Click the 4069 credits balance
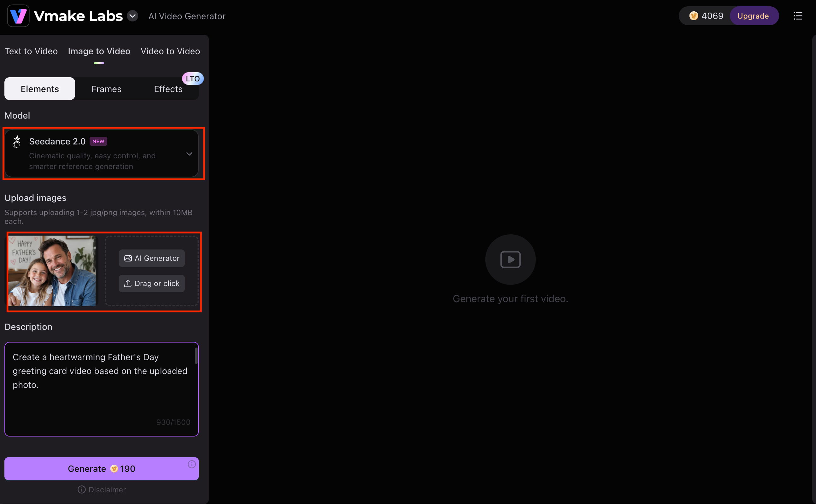This screenshot has height=504, width=816. coord(712,16)
